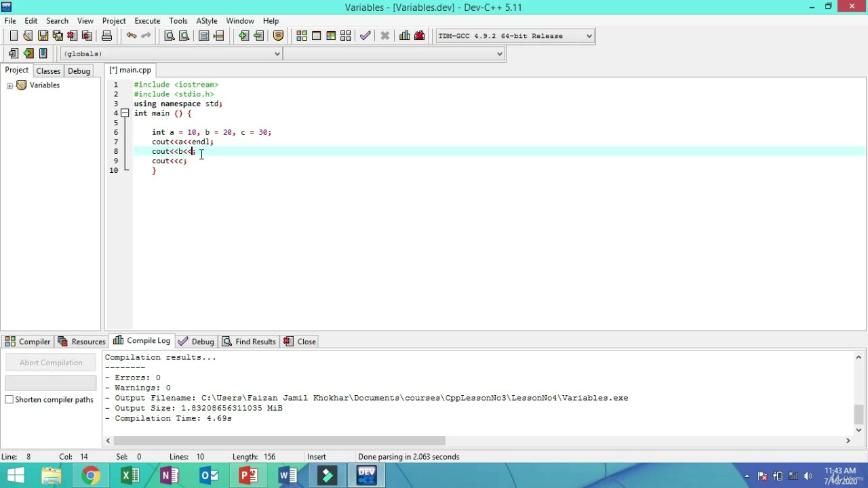
Task: Click the Go to function icon
Action: 204,36
